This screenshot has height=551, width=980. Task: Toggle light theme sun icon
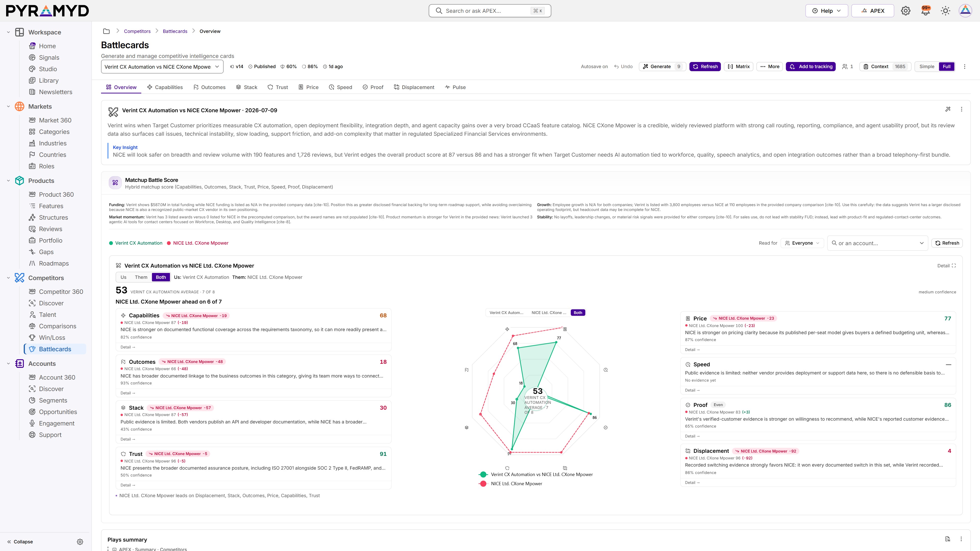pos(945,11)
